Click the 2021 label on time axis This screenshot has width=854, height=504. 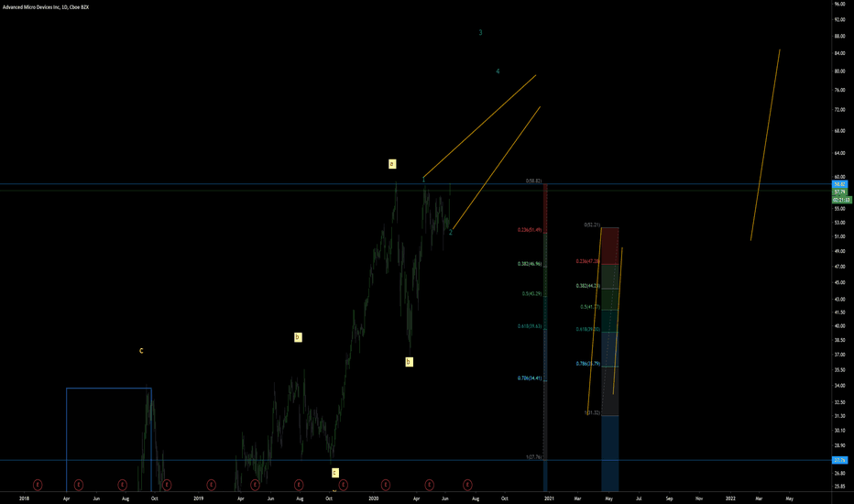pos(549,498)
